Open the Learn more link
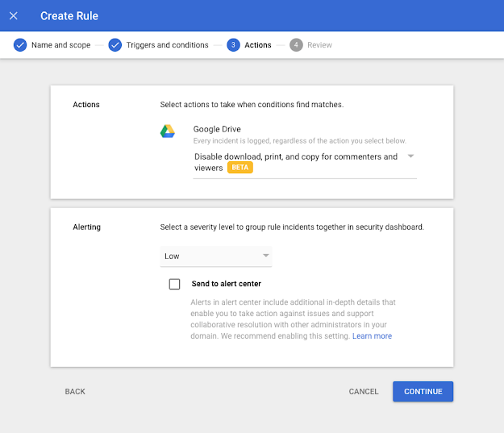Screen dimensions: 504x433 tap(372, 336)
